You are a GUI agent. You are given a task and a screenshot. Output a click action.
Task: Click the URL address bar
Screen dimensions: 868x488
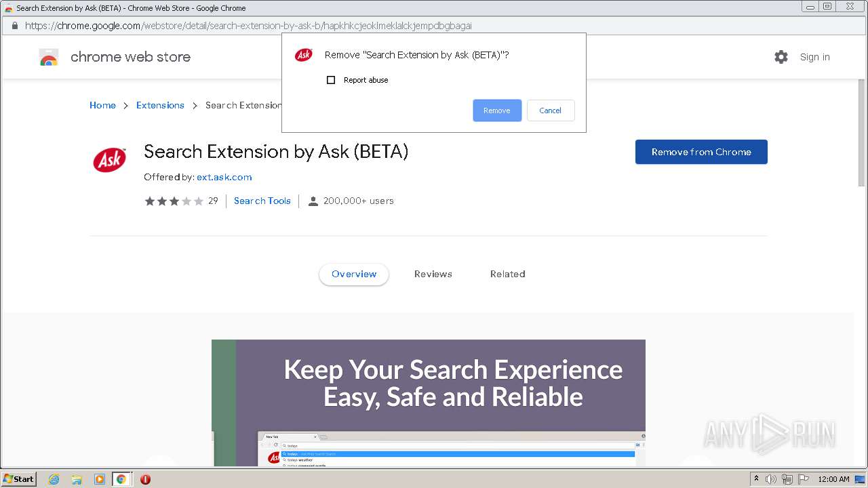tap(434, 26)
